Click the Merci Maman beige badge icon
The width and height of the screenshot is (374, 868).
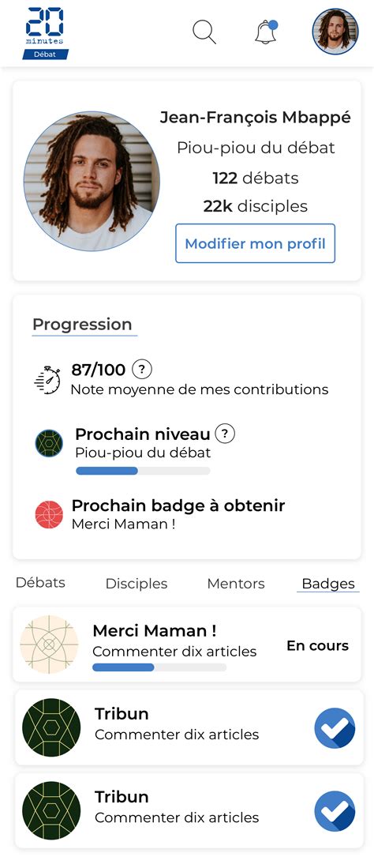click(x=49, y=644)
